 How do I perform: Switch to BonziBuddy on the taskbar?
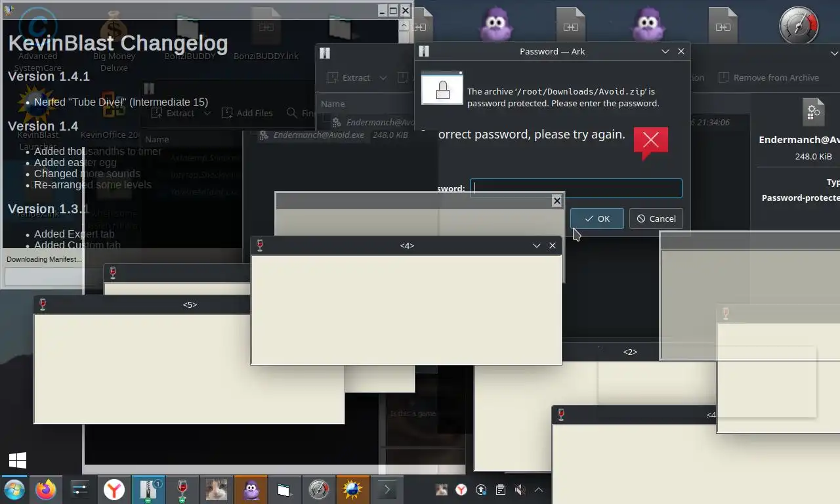pos(251,490)
